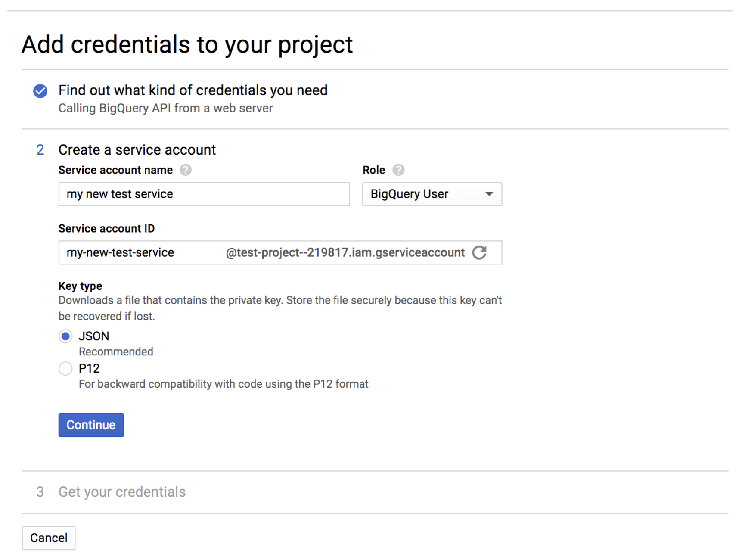This screenshot has width=739, height=560.
Task: Choose the P12 key type radio button
Action: click(65, 369)
